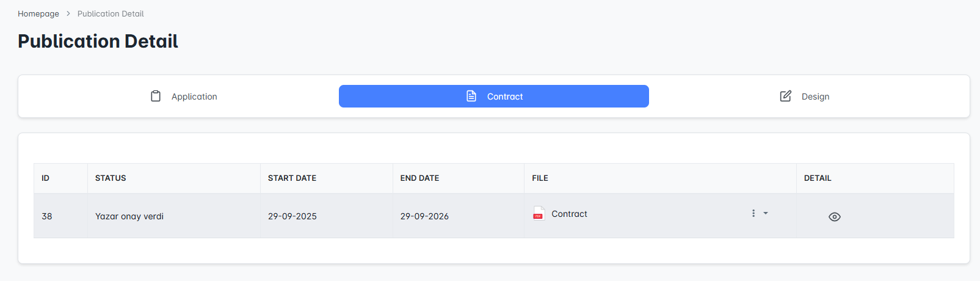Click the breadcrumb chevron separator
Viewport: 980px width, 281px height.
(x=68, y=13)
